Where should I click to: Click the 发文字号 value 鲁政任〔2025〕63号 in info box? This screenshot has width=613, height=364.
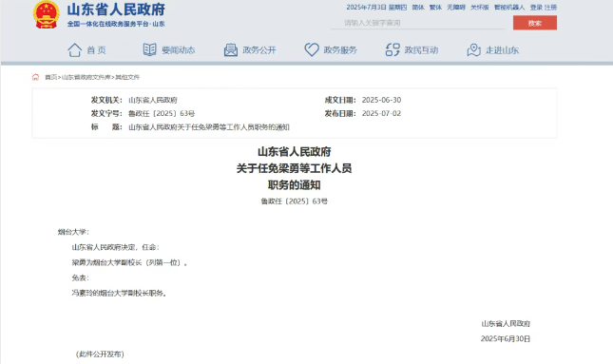(162, 113)
